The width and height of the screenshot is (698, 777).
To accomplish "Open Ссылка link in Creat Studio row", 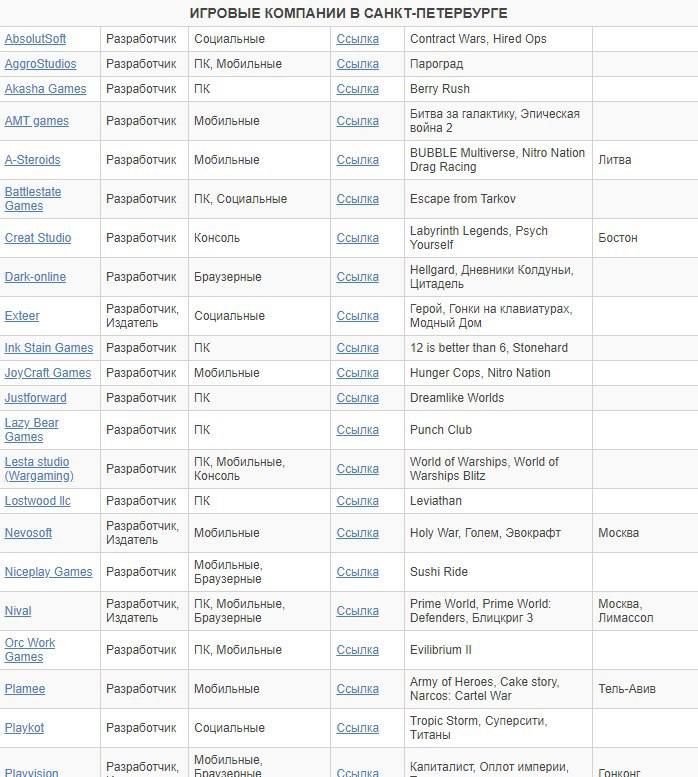I will (x=357, y=238).
